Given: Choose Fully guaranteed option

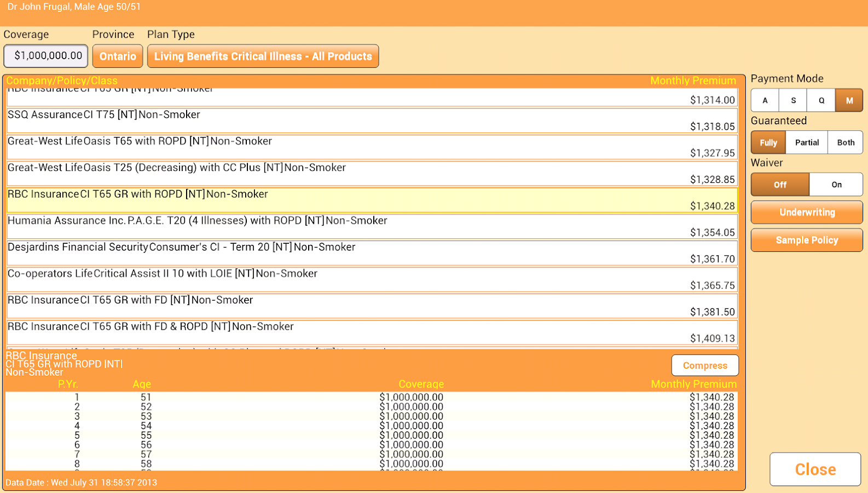Looking at the screenshot, I should pyautogui.click(x=768, y=142).
